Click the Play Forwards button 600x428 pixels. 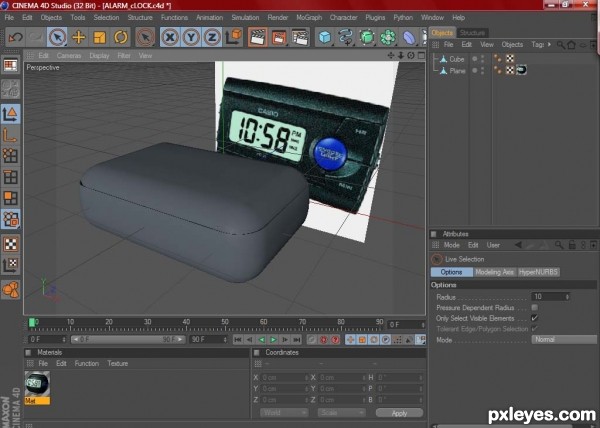[x=273, y=339]
